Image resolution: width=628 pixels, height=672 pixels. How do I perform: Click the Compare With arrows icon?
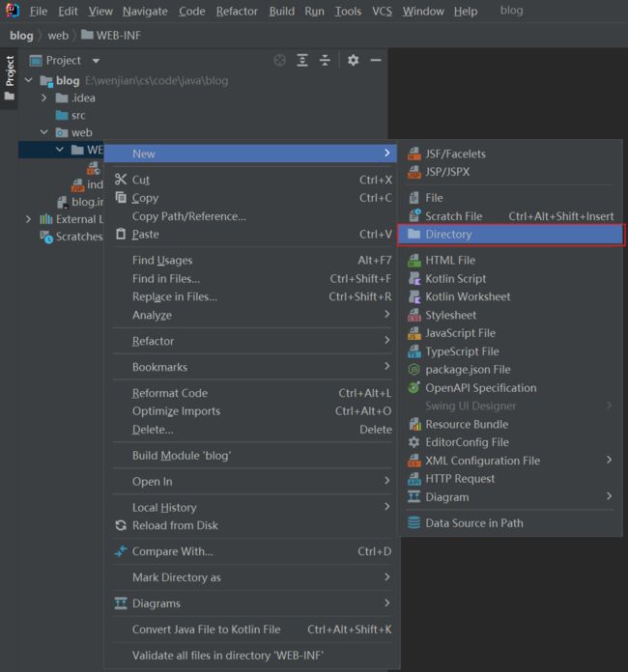(121, 551)
